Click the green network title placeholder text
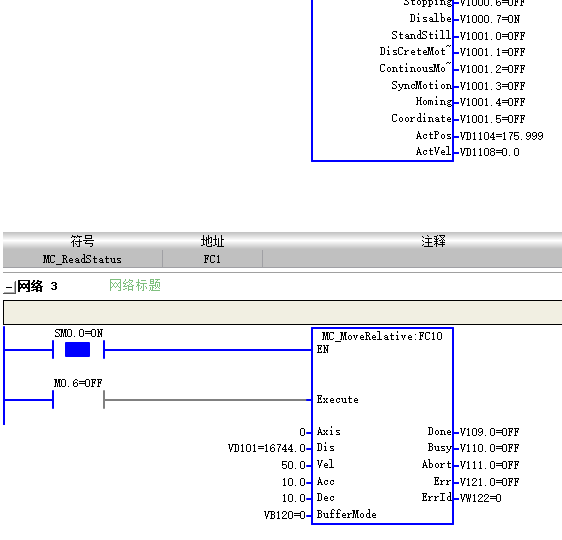This screenshot has width=562, height=540. (x=135, y=286)
